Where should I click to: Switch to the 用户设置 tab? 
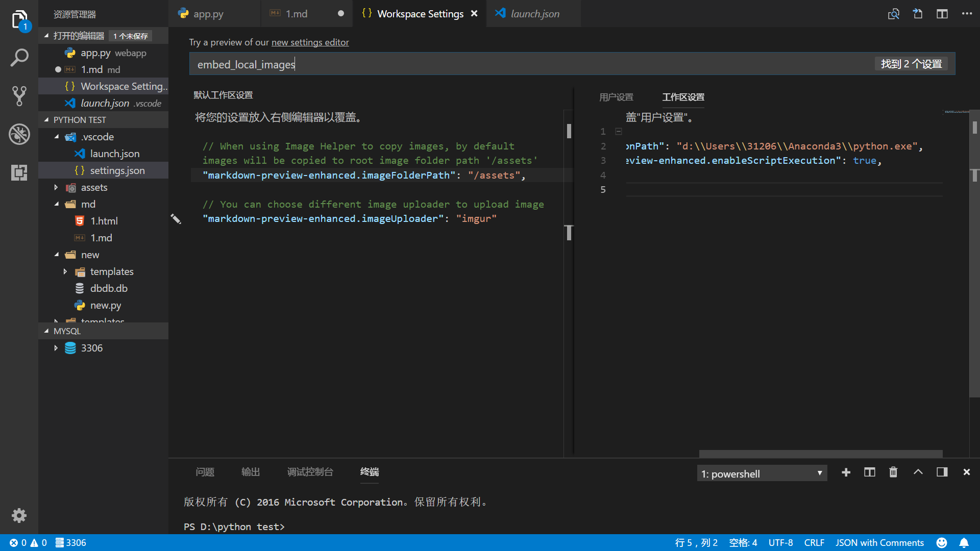(616, 97)
